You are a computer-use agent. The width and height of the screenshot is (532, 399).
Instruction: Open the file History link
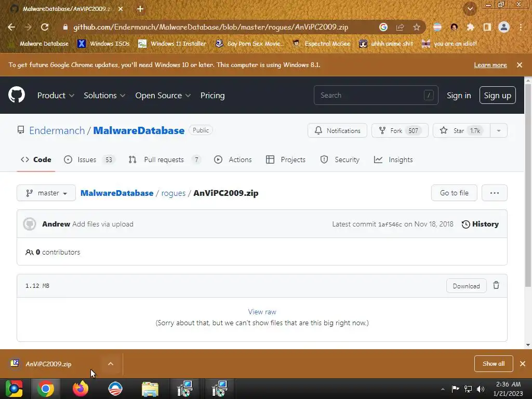click(480, 224)
